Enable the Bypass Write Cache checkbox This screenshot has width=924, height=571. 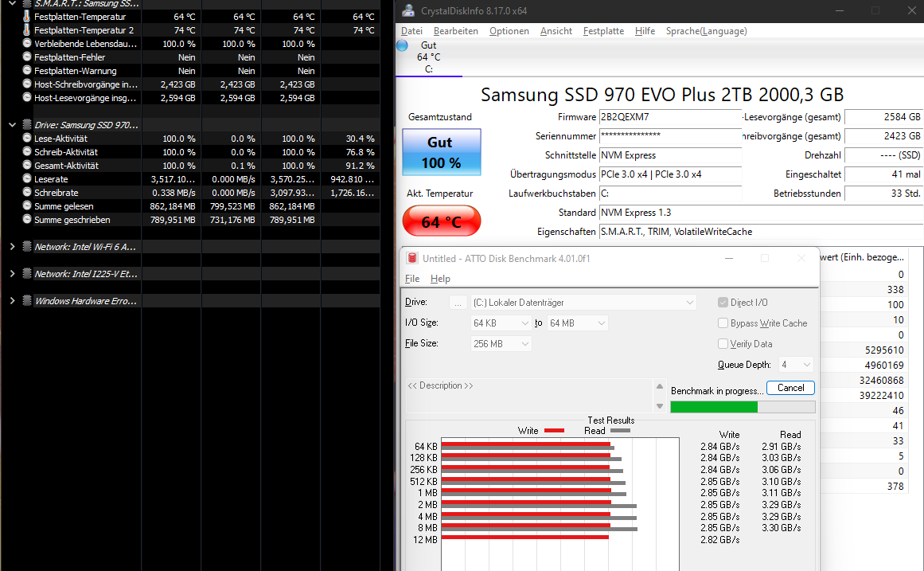(723, 323)
